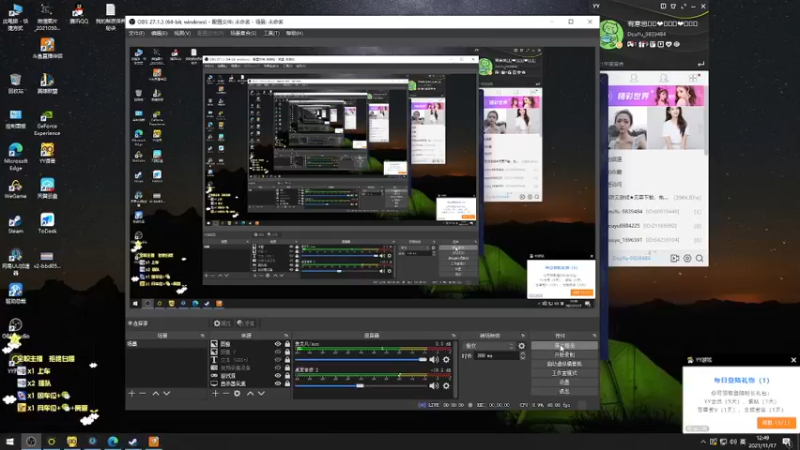Screen dimensions: 800x450
Task: Enable Studio Mode in OBS Controls
Action: point(564,373)
